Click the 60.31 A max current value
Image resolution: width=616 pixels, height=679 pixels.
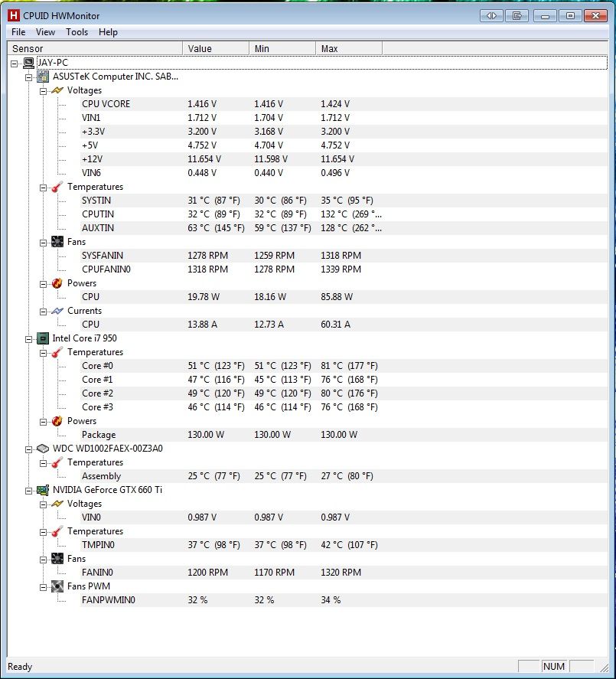(335, 325)
